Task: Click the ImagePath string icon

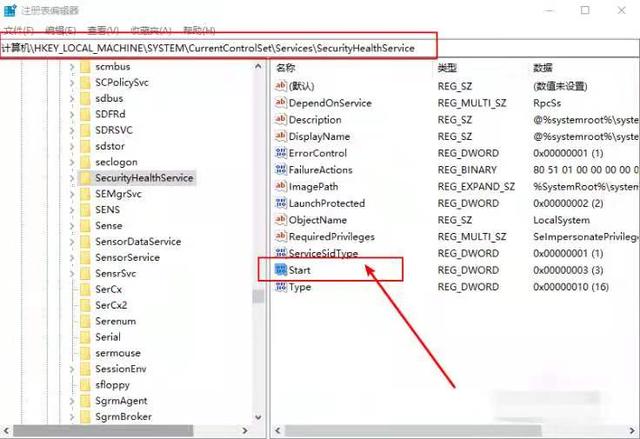Action: (x=281, y=186)
